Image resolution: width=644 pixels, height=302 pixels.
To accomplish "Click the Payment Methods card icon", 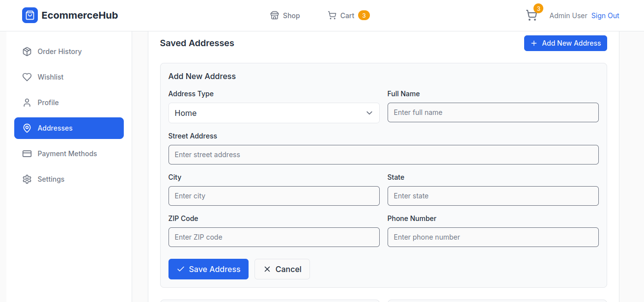I will coord(27,154).
